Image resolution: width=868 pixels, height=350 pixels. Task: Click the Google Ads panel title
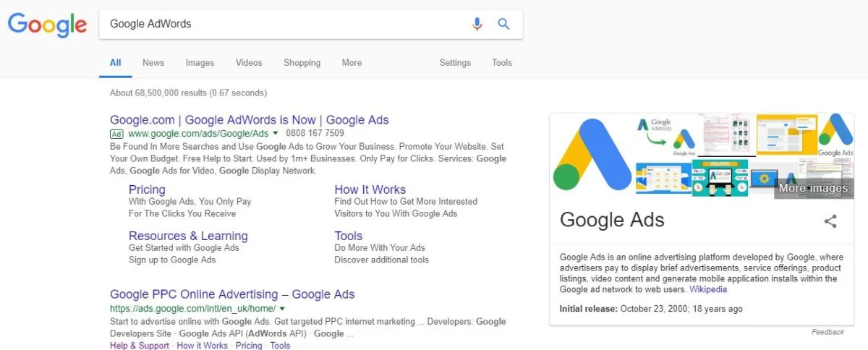[x=612, y=220]
